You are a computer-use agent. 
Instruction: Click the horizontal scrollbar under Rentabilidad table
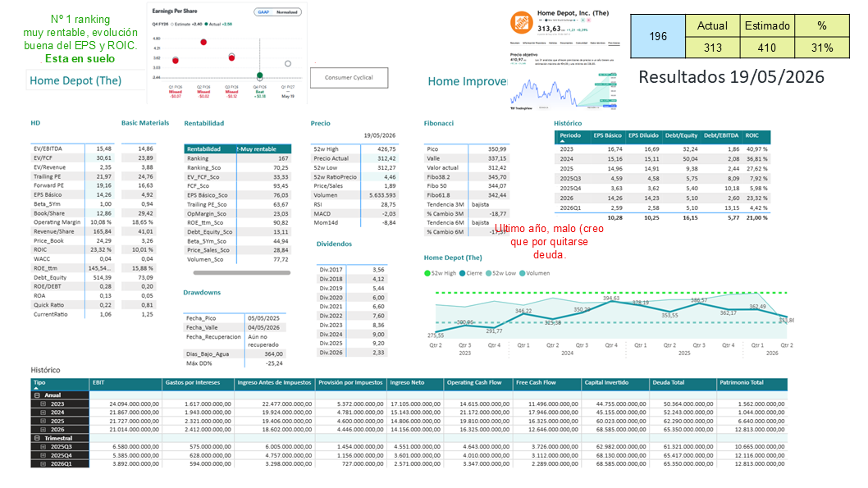pos(242,272)
